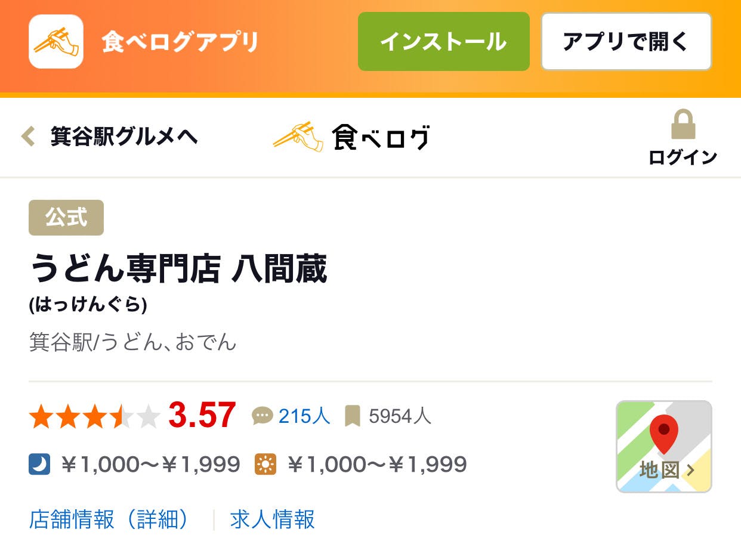This screenshot has width=741, height=560.
Task: Click the 食べログ chopsticks logo
Action: point(351,137)
